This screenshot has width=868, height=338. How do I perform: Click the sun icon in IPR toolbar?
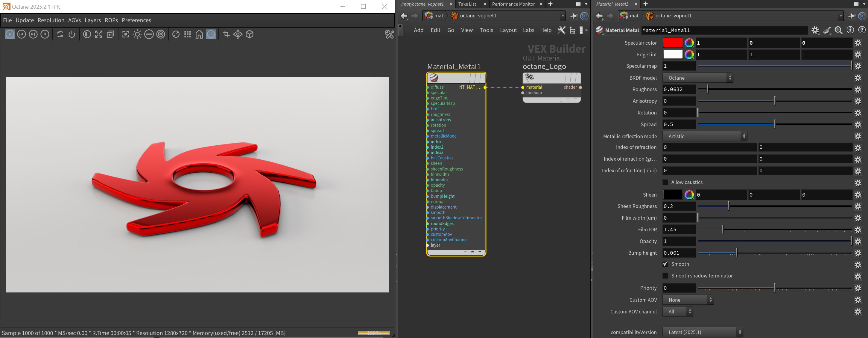tap(137, 34)
